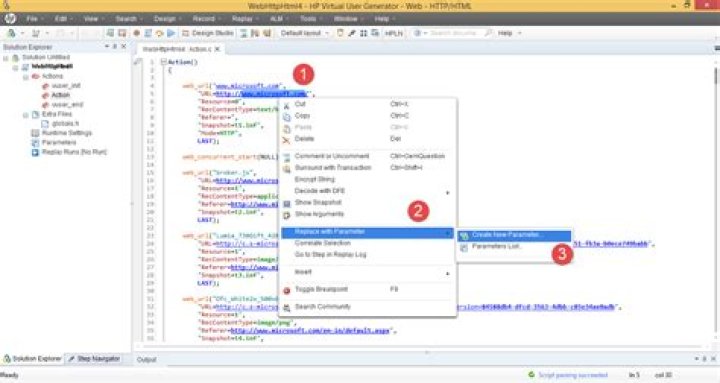Click Copy in context menu
Image resolution: width=720 pixels, height=383 pixels.
(x=367, y=116)
